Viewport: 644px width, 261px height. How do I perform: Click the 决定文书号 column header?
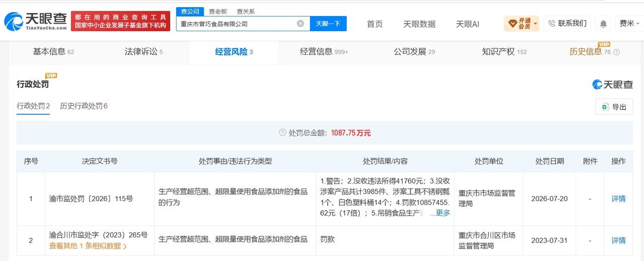tap(100, 161)
